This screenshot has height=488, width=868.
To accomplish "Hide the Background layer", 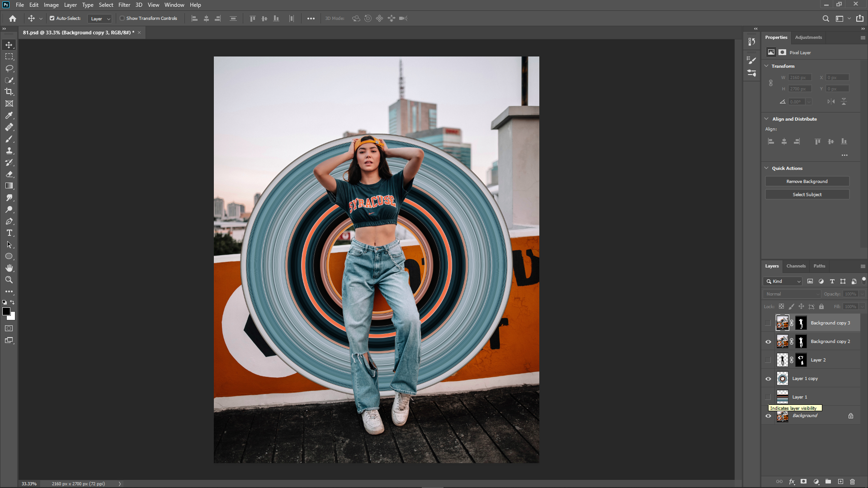I will tap(768, 416).
